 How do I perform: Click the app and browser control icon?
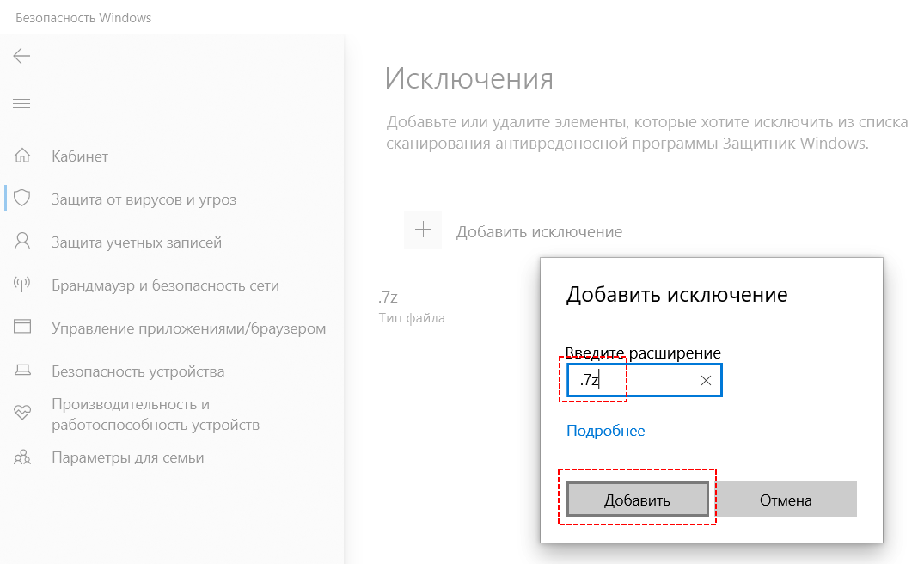[22, 328]
